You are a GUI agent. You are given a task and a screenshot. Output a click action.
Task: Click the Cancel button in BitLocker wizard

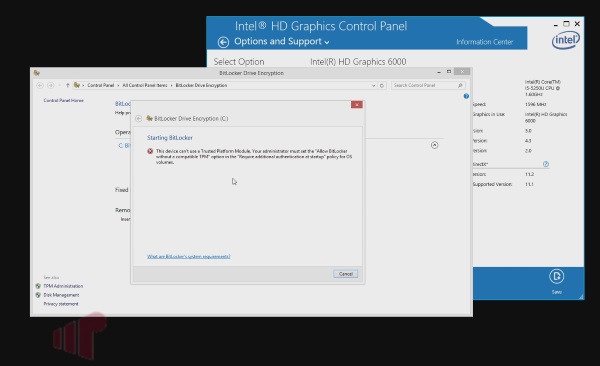click(x=346, y=274)
